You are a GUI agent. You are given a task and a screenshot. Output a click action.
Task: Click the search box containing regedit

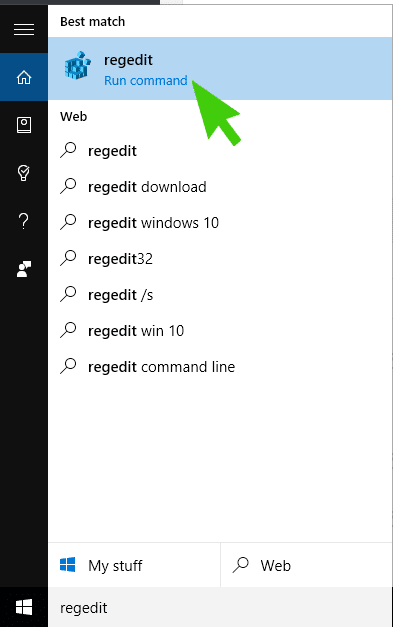(220, 607)
